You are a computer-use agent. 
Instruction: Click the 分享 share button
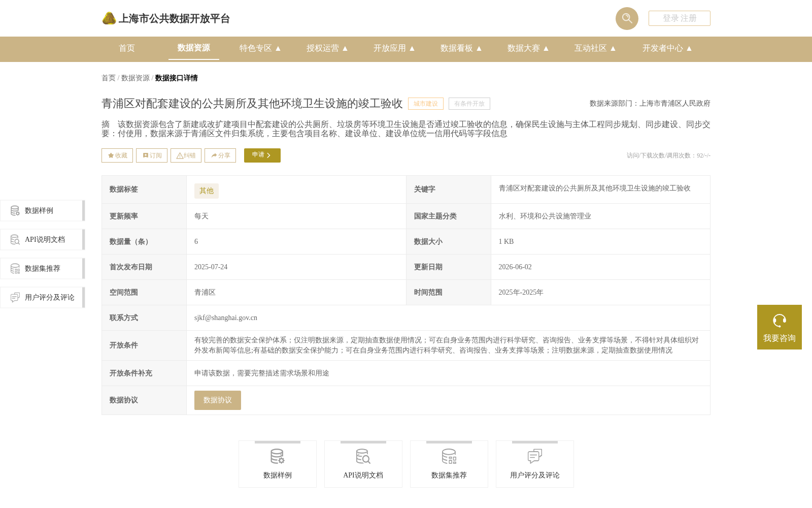point(220,155)
